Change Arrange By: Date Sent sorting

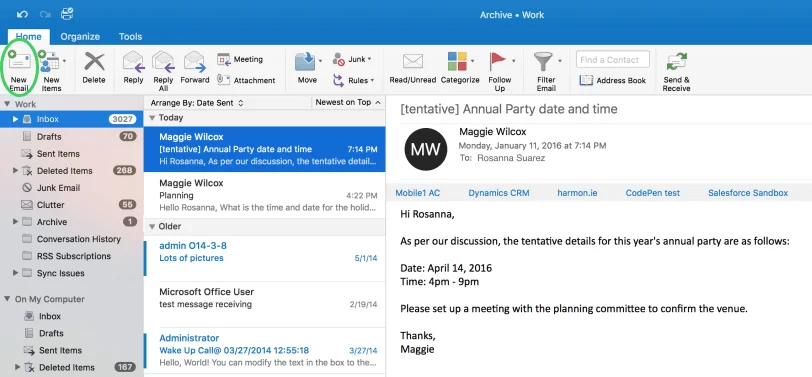pos(197,103)
